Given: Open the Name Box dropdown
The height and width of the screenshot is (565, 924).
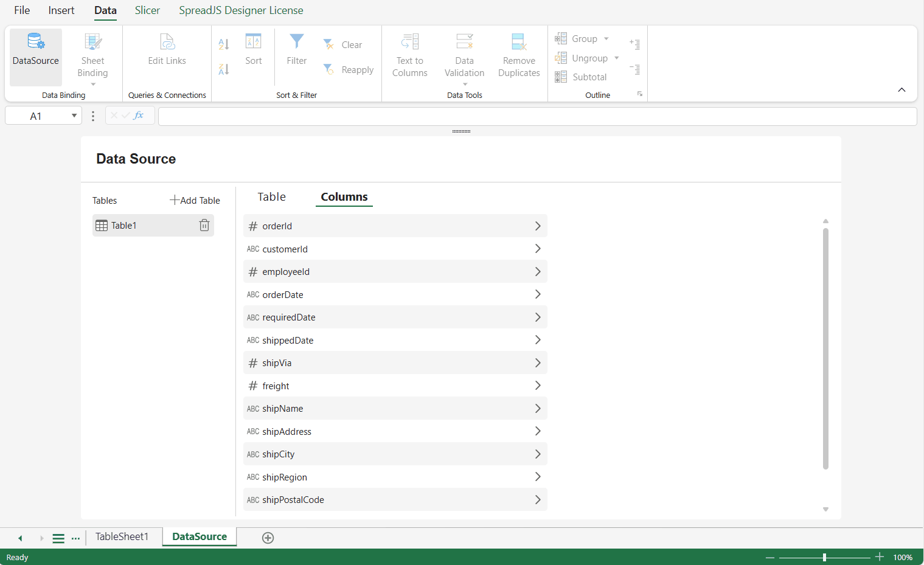Looking at the screenshot, I should [x=74, y=116].
